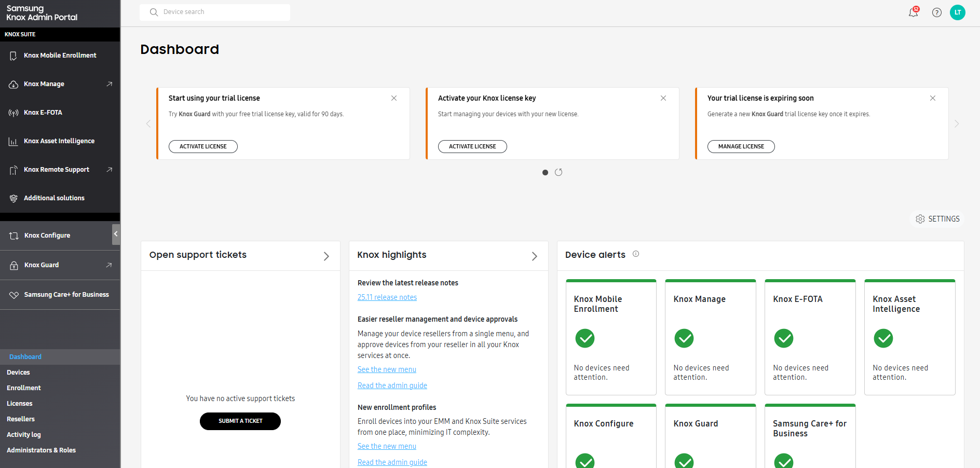Click the Knox Asset Intelligence chart icon
The width and height of the screenshot is (980, 468).
coord(13,141)
